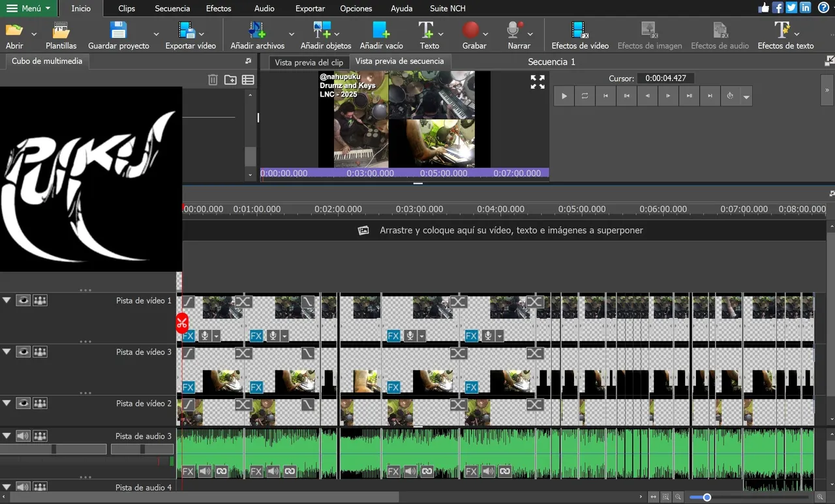Play the sequence preview
This screenshot has height=504, width=835.
[x=564, y=96]
